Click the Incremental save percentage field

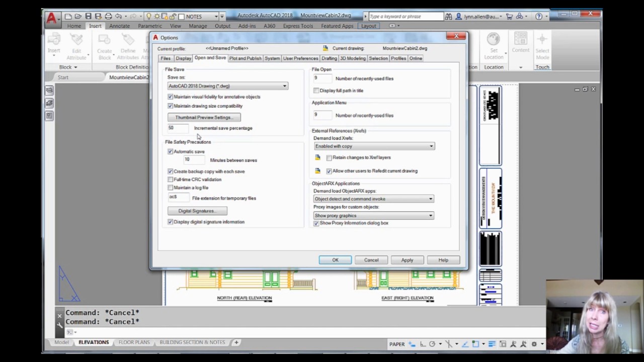[179, 128]
